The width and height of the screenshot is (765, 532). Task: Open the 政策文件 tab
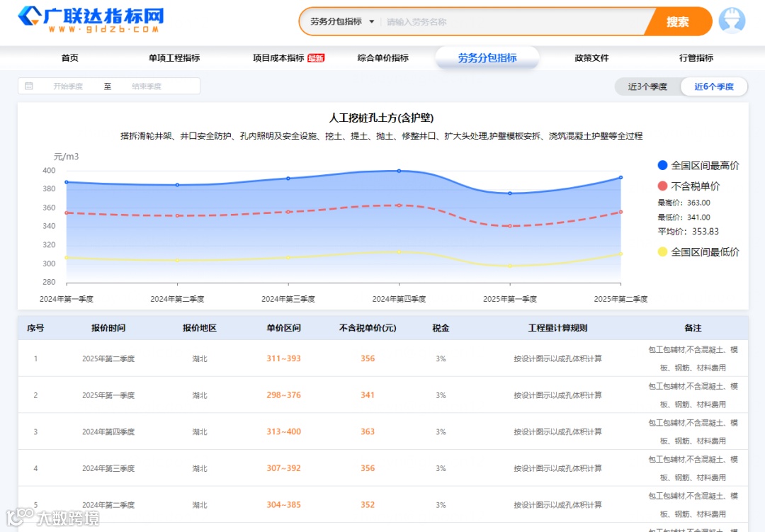591,58
